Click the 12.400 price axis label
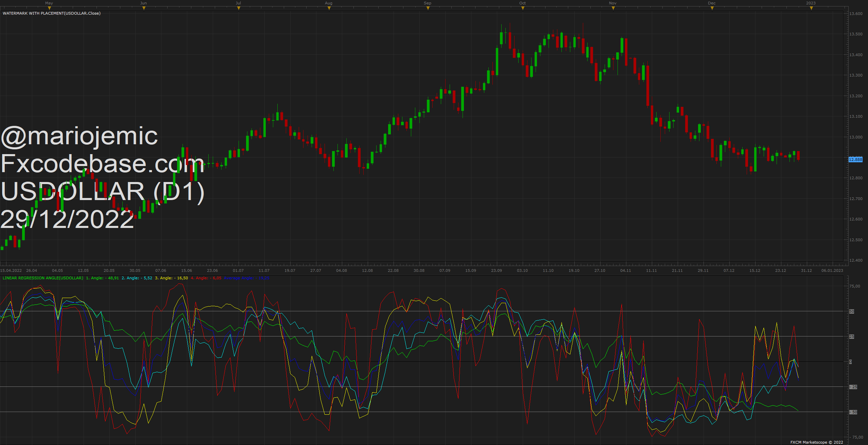 pyautogui.click(x=856, y=260)
